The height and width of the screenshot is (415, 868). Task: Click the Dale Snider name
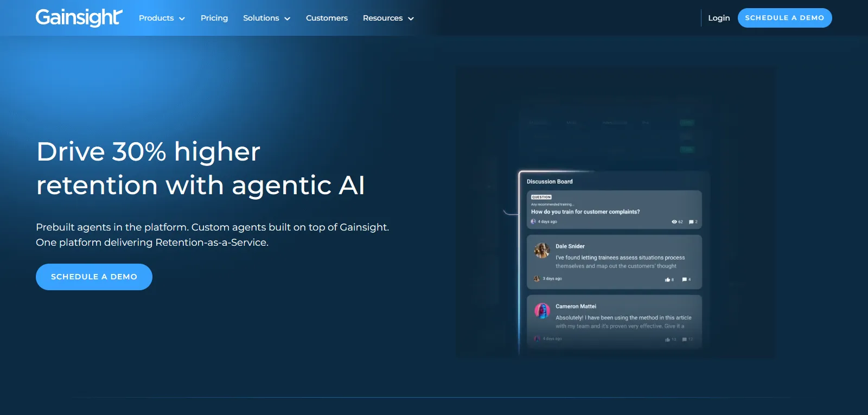pos(570,246)
